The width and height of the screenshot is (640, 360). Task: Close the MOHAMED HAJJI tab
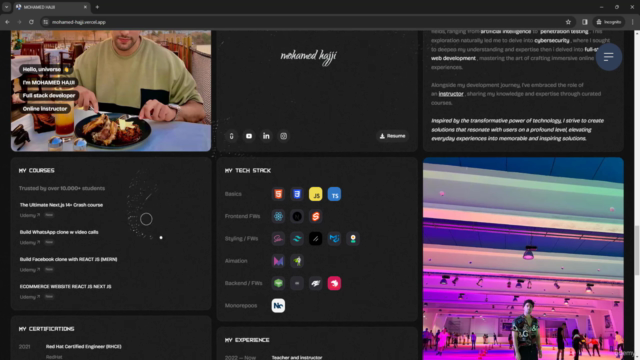pyautogui.click(x=85, y=7)
